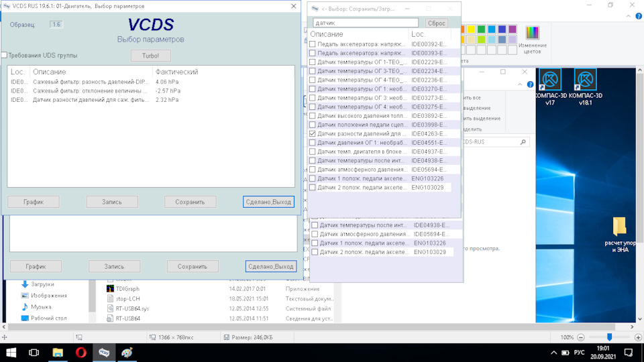Check Датчик положения педали сцеп row
The image size is (644, 362).
click(x=313, y=125)
